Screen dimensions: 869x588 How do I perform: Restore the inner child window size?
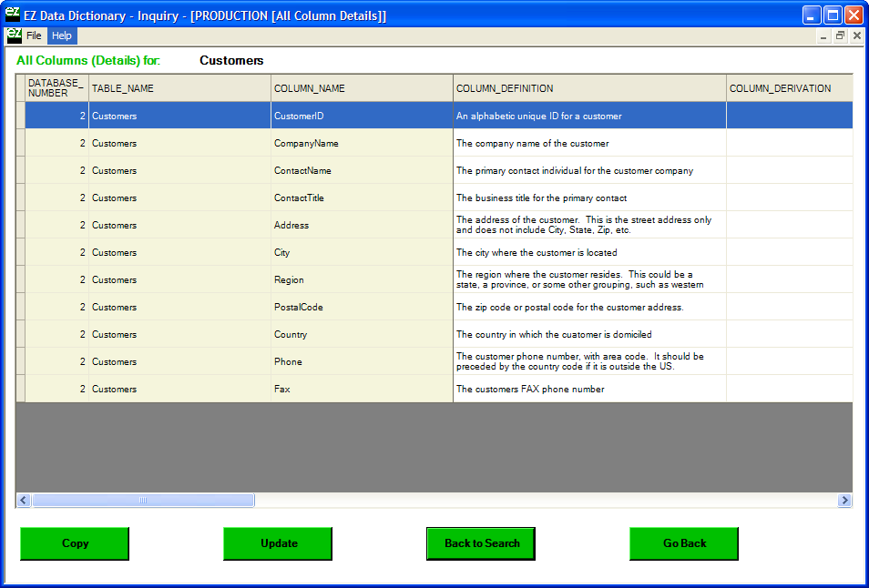[840, 35]
